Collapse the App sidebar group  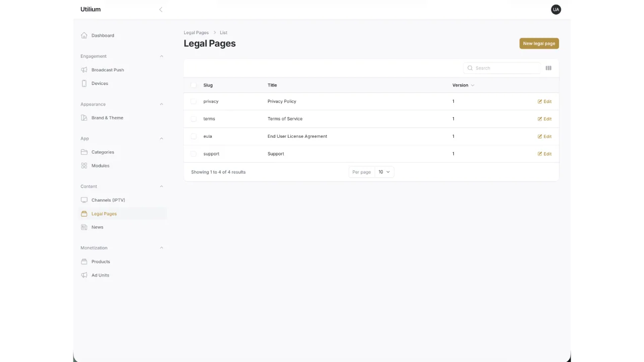coord(162,139)
